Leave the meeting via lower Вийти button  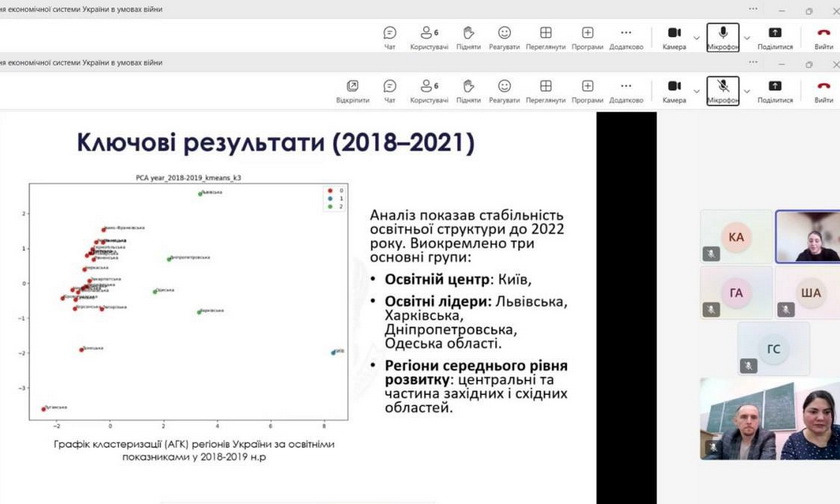click(823, 88)
